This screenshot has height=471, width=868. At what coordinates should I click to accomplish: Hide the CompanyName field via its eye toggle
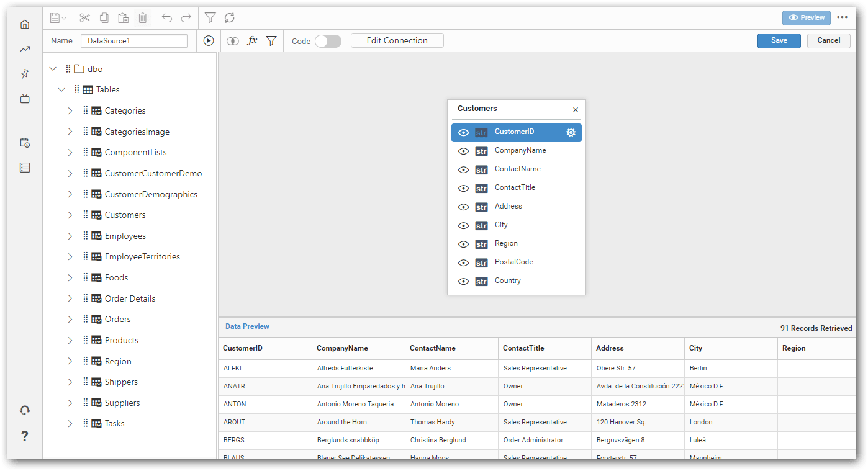[463, 151]
